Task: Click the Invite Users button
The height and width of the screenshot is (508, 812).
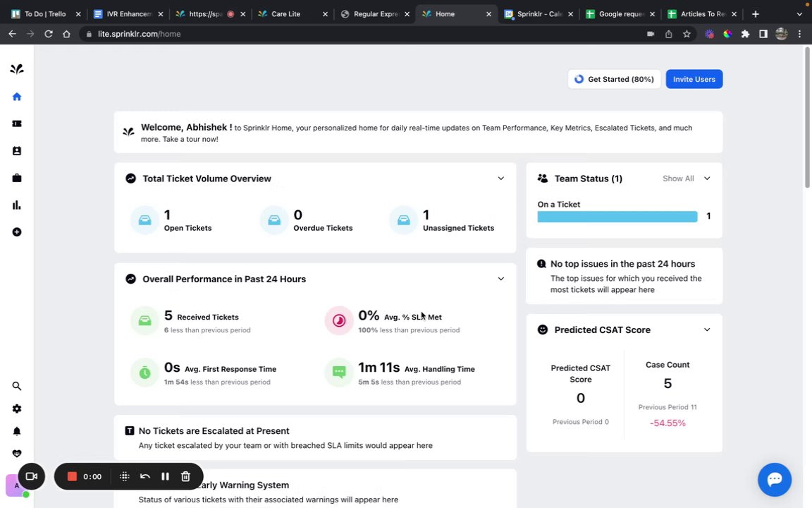Action: [694, 79]
